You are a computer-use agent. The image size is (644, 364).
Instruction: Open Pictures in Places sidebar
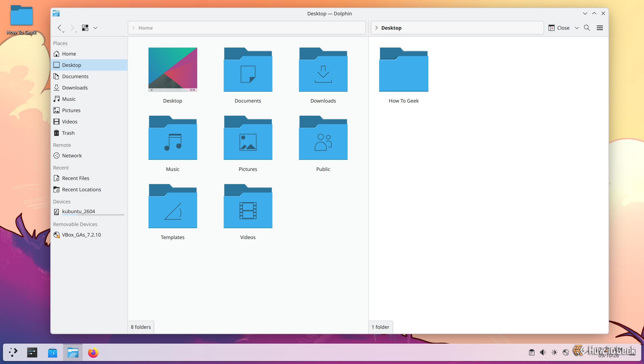pos(89,110)
